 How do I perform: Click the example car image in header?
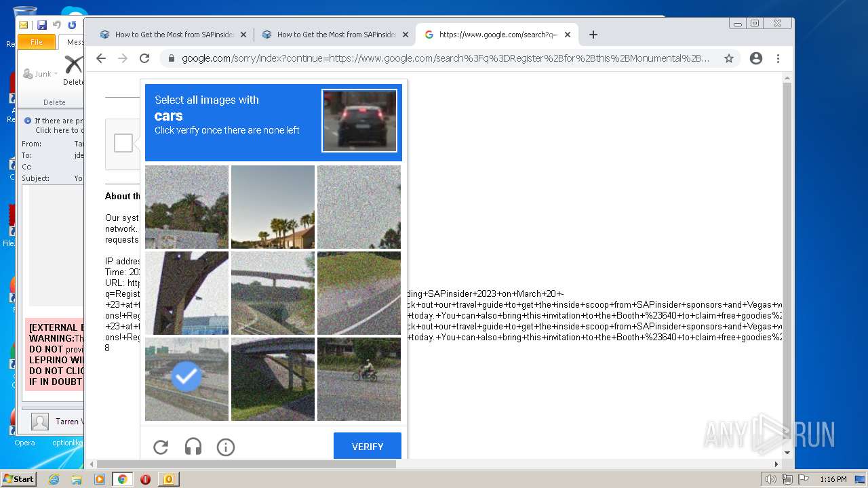359,121
